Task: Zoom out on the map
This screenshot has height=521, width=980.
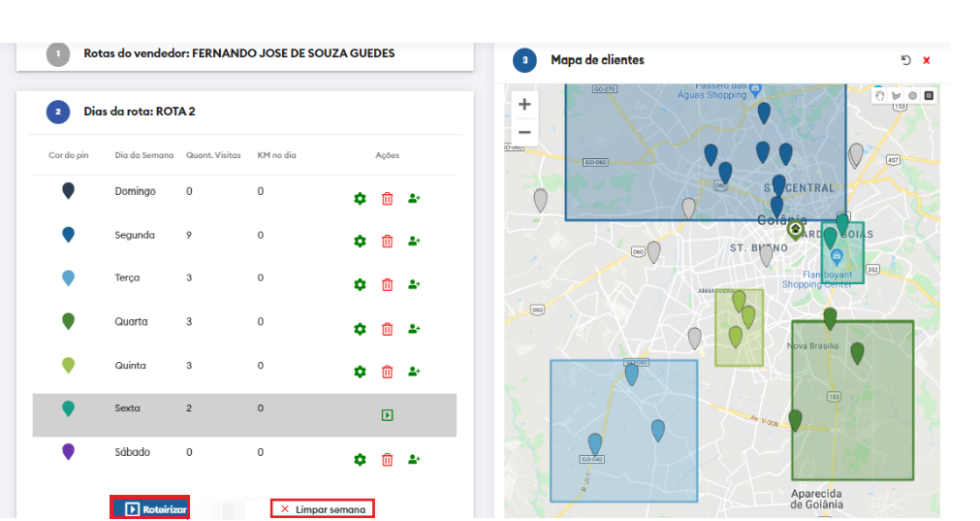Action: click(524, 132)
